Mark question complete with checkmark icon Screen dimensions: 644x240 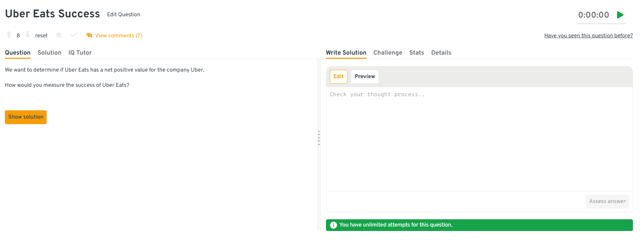[74, 35]
